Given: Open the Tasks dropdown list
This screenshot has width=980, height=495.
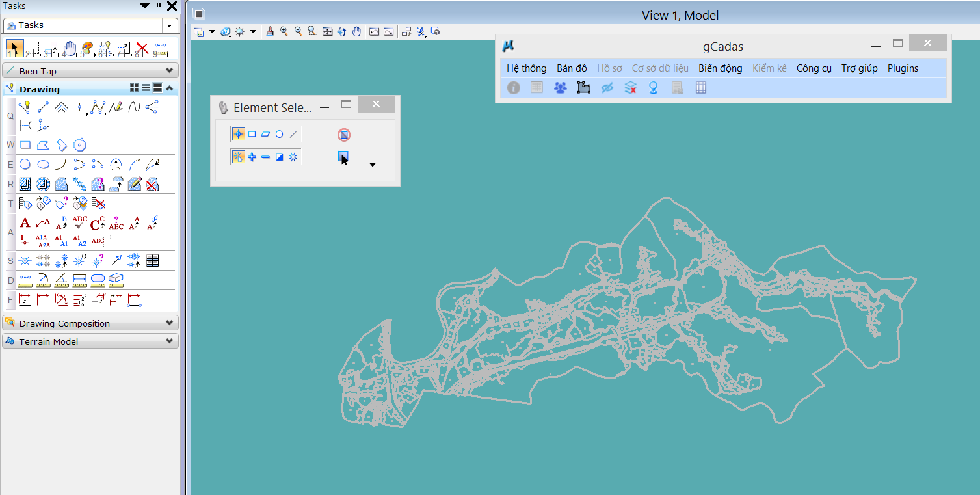Looking at the screenshot, I should coord(170,25).
